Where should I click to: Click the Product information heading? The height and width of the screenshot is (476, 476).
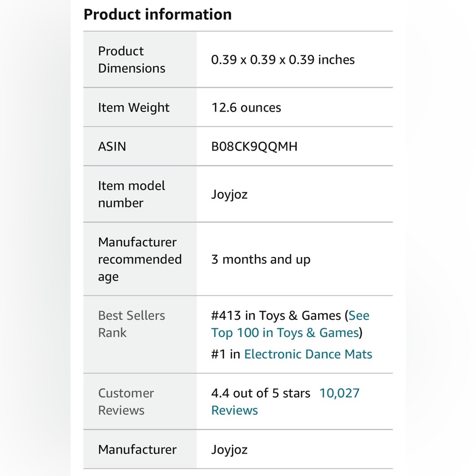pos(158,14)
